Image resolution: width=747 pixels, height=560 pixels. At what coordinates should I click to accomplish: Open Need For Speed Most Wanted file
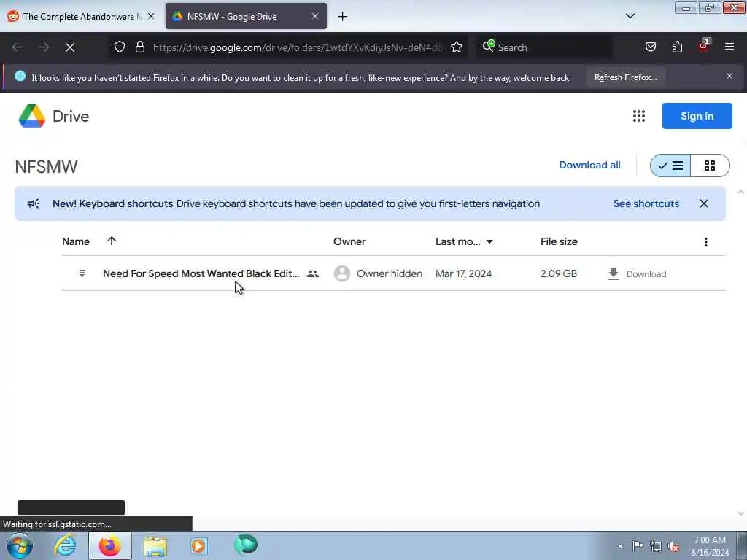[201, 274]
